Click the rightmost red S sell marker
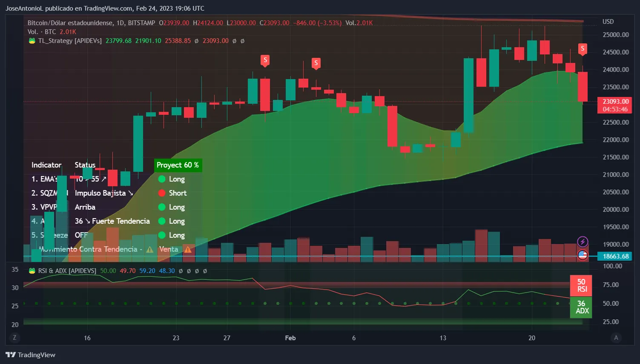 582,49
